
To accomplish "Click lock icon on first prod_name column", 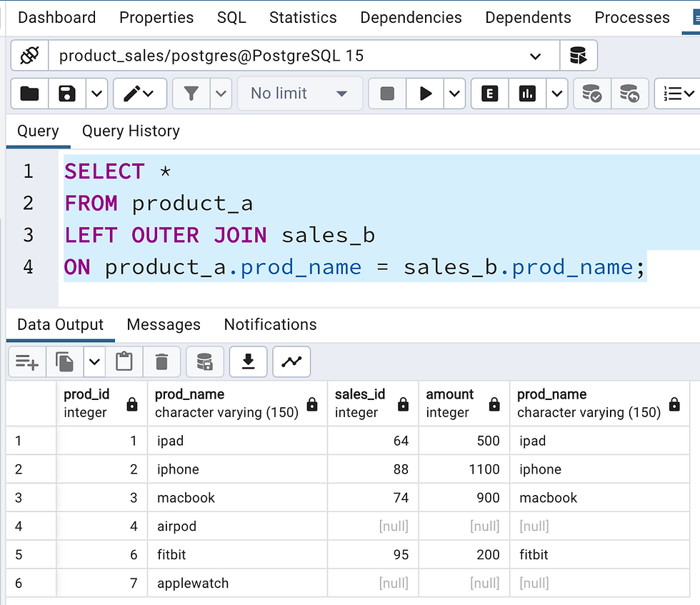I will [312, 404].
